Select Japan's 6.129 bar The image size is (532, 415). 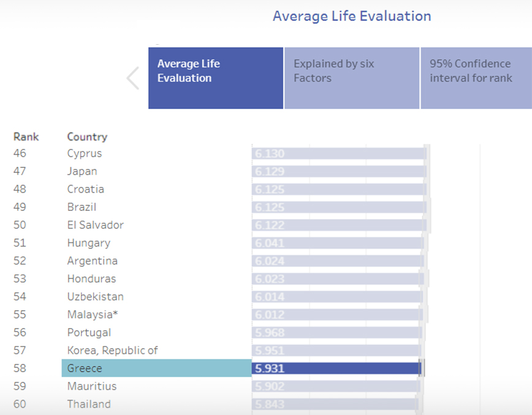click(x=338, y=172)
